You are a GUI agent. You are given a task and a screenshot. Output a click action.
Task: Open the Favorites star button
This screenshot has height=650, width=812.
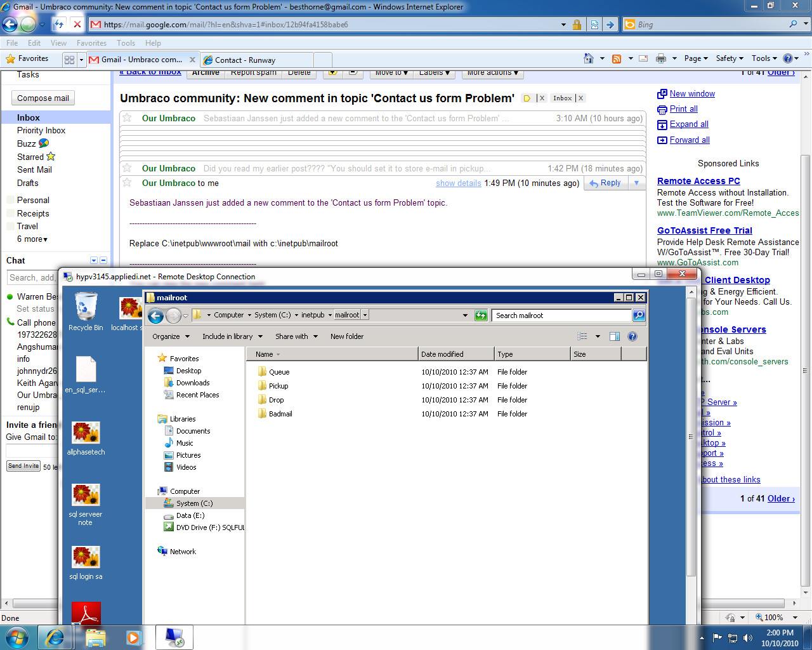pos(27,58)
